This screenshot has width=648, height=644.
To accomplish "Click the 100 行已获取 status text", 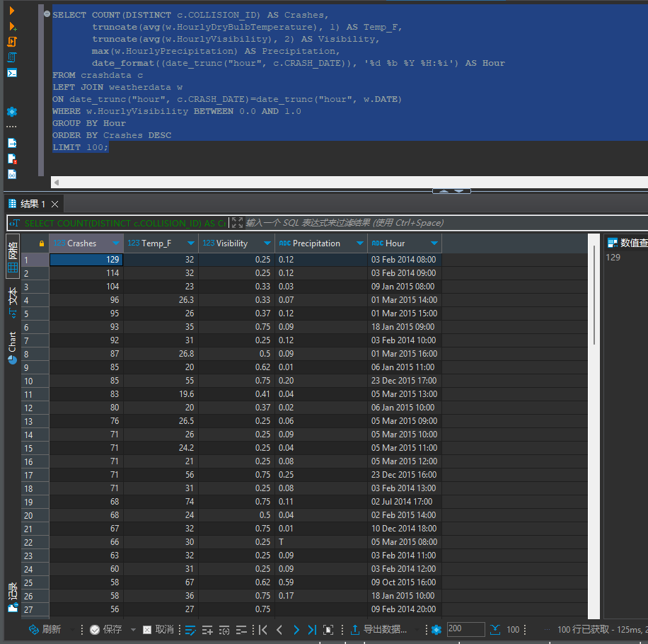I will tap(602, 630).
